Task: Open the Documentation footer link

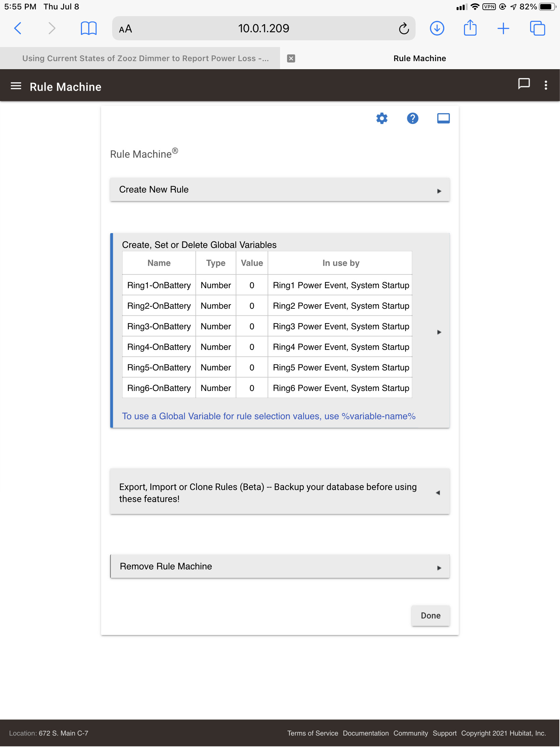Action: tap(366, 733)
